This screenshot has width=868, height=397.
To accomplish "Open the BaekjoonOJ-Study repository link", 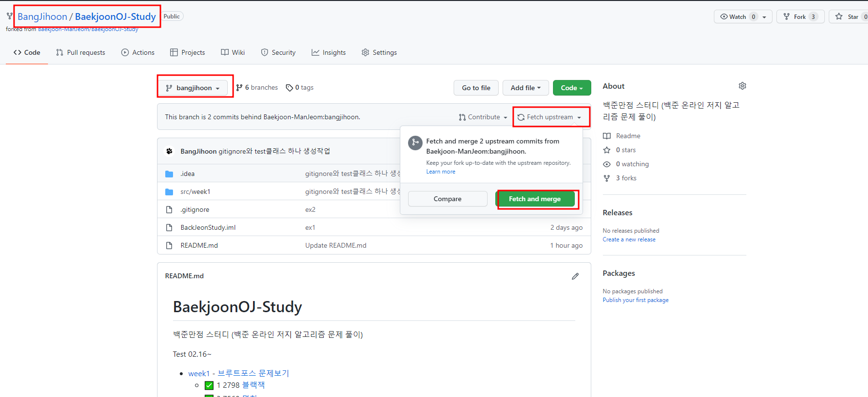I will [115, 16].
